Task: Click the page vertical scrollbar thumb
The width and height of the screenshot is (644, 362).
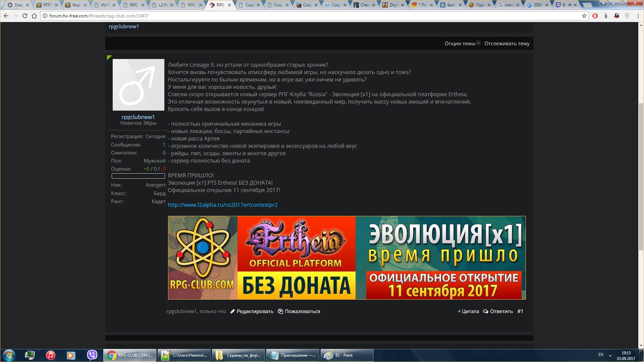Action: tap(641, 176)
